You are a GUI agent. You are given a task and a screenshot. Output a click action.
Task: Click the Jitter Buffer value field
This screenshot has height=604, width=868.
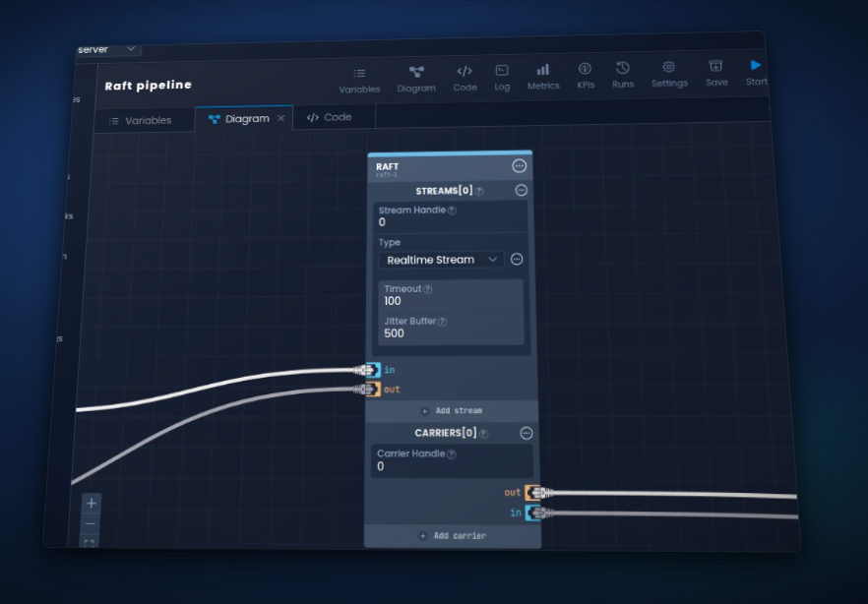tap(452, 333)
